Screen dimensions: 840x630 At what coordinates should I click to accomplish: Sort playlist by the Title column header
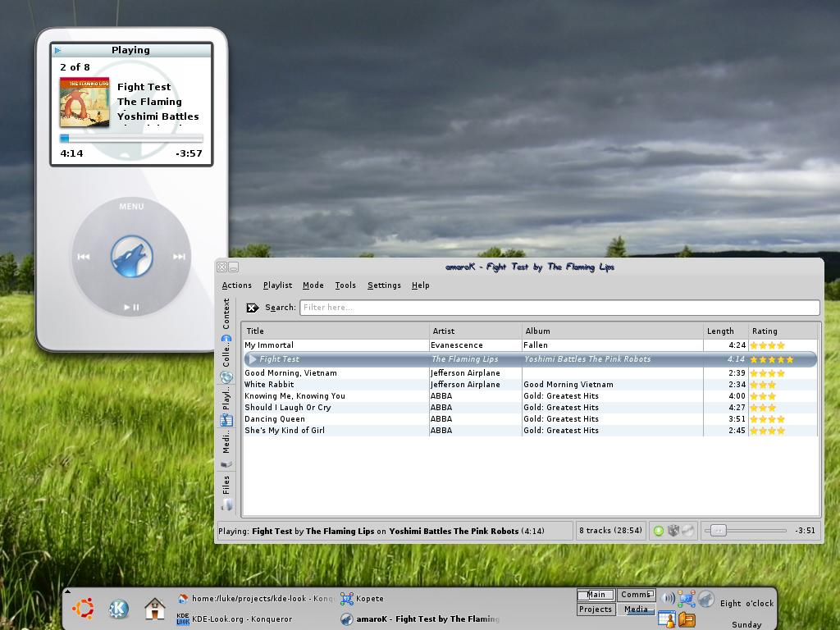(x=336, y=331)
